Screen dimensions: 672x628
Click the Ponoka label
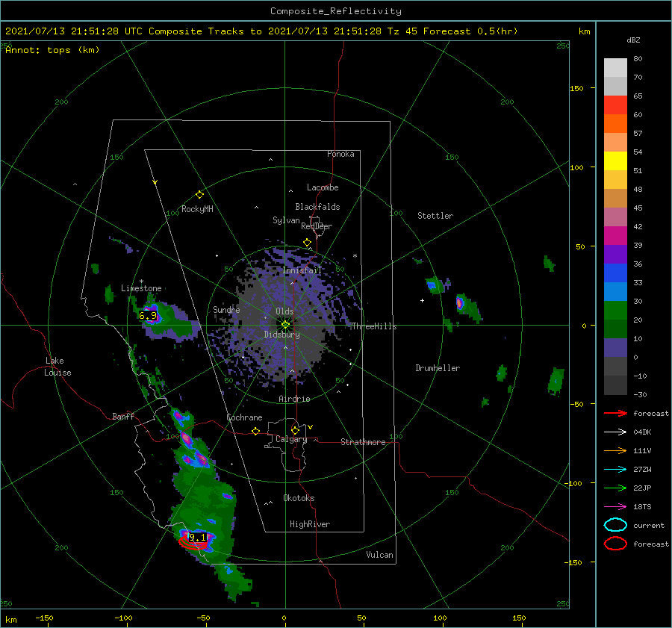pyautogui.click(x=340, y=154)
